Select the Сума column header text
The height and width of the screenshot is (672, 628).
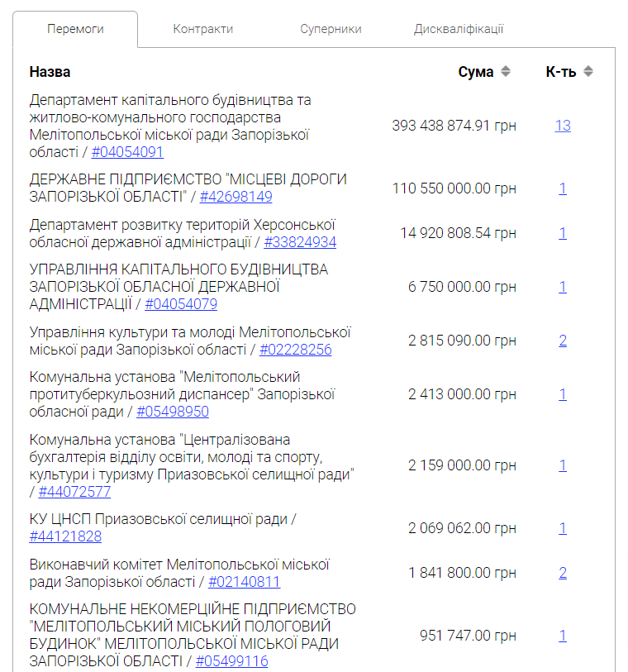pos(475,72)
